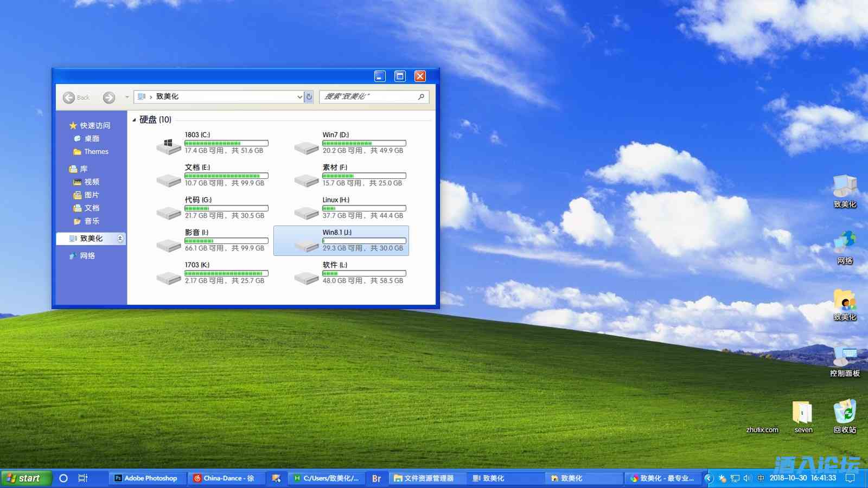Collapse 致美化 in the navigation sidebar
Viewport: 868px width, 488px height.
pyautogui.click(x=120, y=238)
